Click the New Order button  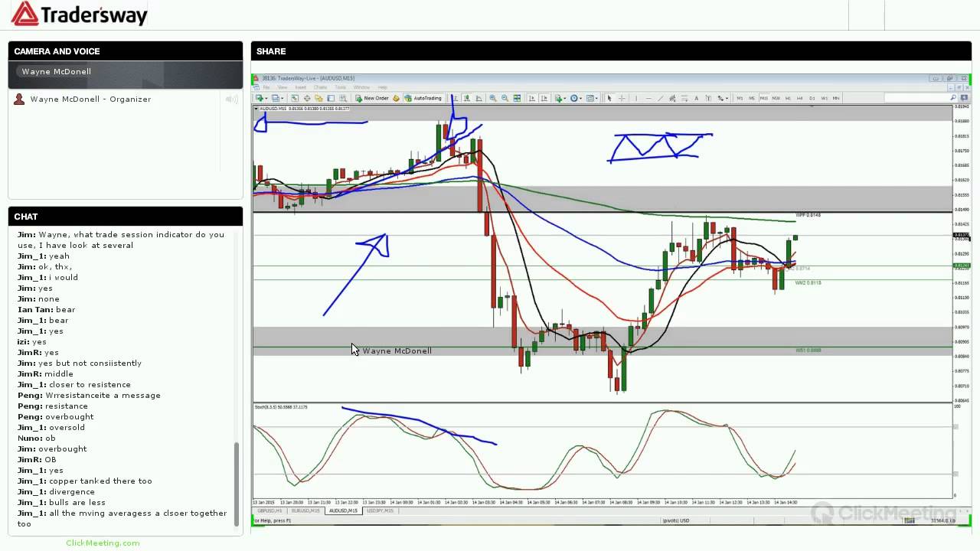[x=372, y=98]
